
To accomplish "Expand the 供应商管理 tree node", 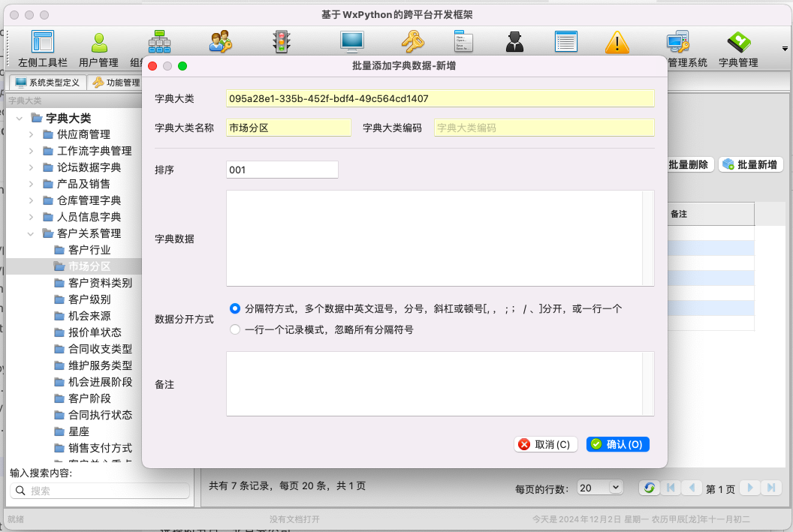I will pos(31,134).
